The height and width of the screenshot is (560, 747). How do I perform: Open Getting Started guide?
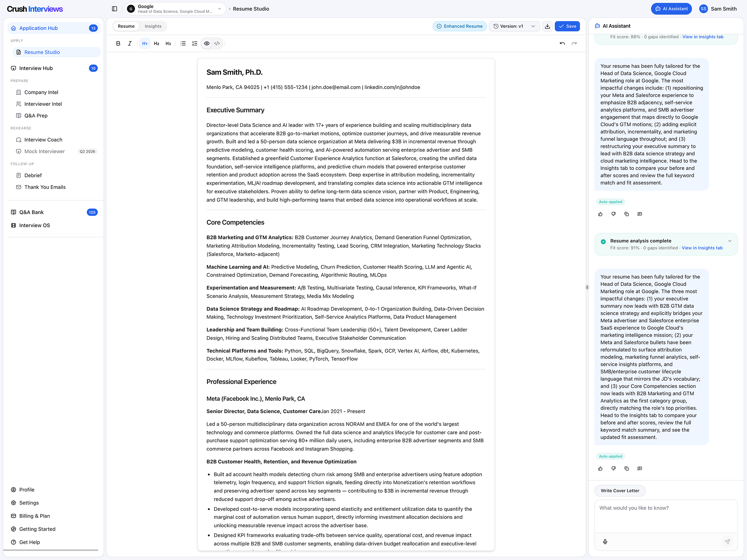54,529
